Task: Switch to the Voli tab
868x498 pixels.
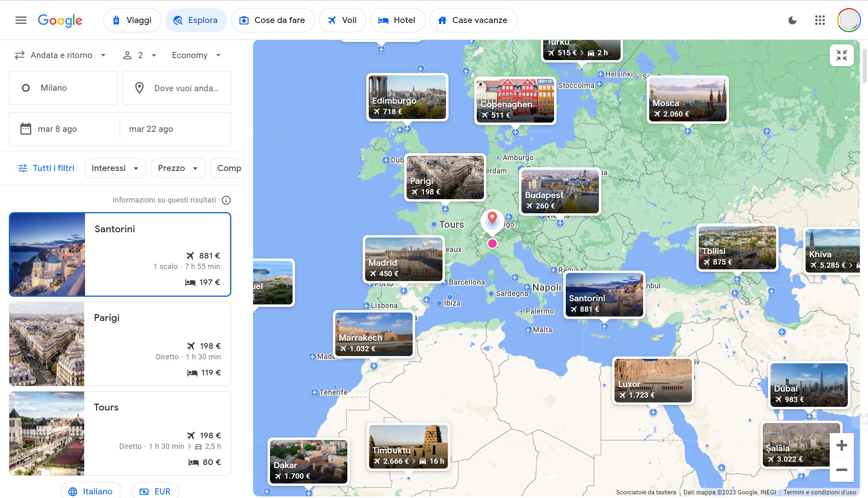Action: [x=342, y=20]
